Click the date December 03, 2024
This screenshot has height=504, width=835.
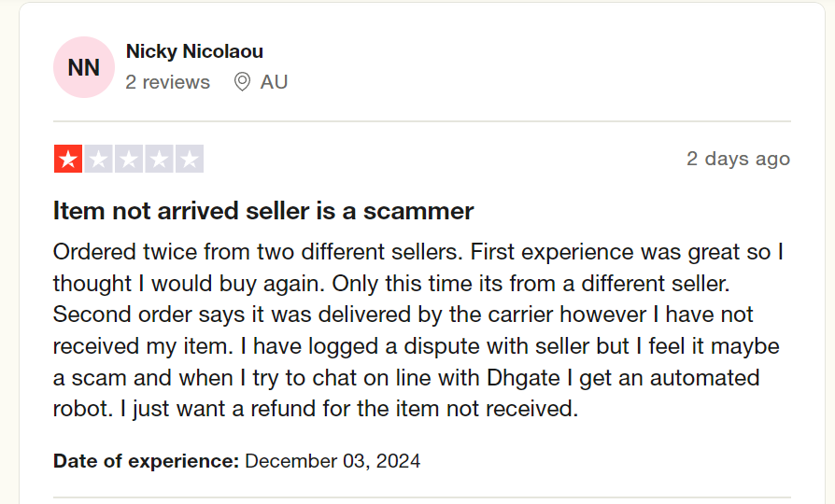pos(333,460)
